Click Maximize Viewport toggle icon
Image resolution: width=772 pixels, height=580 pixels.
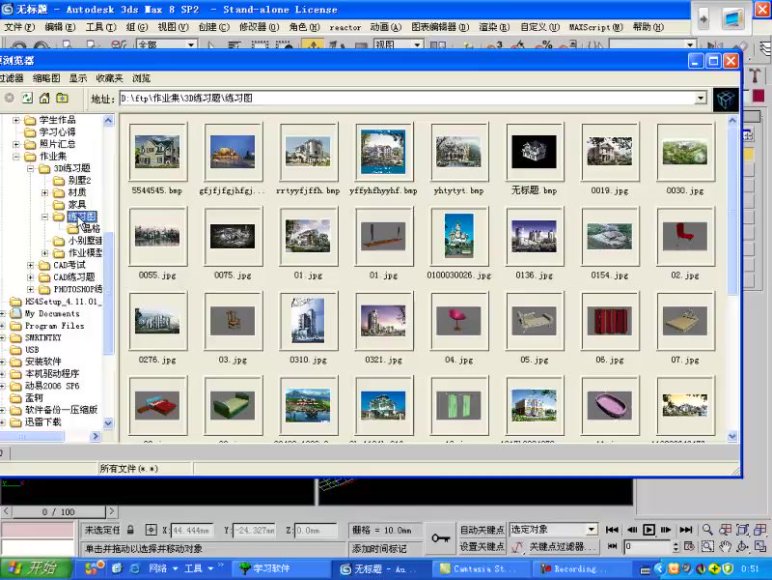pos(760,547)
